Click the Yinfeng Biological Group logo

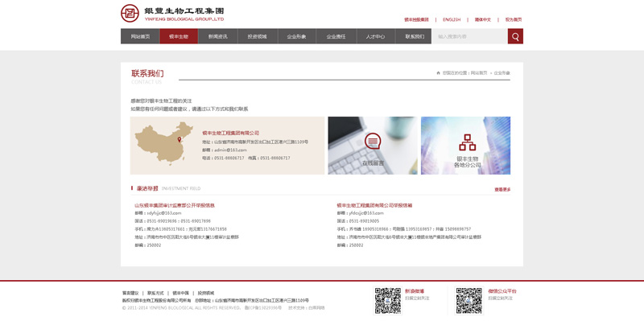(172, 13)
